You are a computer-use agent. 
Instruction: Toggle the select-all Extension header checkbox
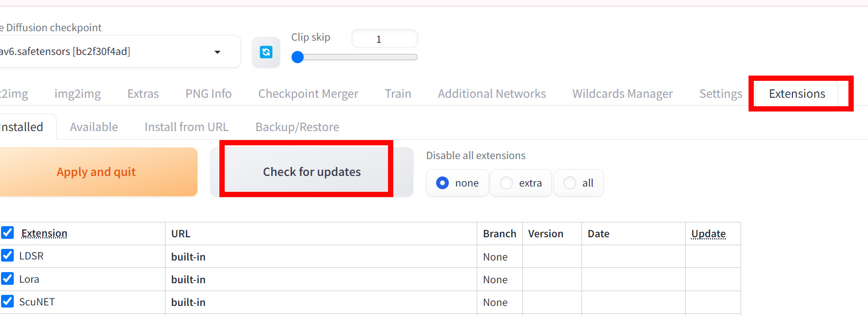(7, 233)
